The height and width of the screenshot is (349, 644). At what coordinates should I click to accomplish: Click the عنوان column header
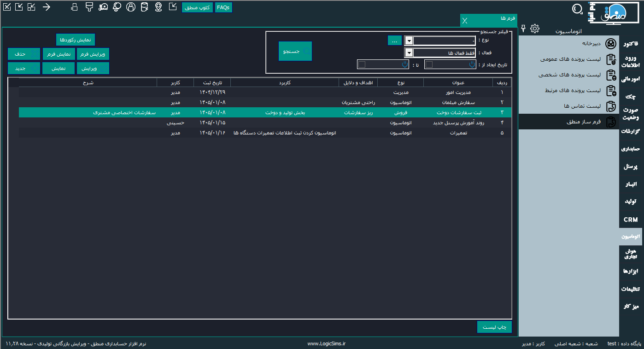[x=458, y=82]
